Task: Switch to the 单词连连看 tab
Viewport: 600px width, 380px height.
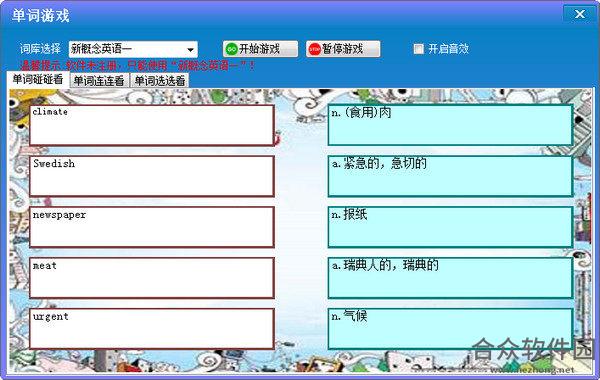Action: tap(99, 80)
